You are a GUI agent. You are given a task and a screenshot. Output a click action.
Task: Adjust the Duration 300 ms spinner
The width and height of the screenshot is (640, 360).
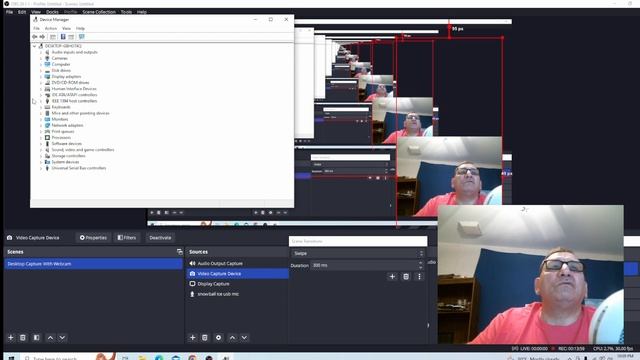420,265
